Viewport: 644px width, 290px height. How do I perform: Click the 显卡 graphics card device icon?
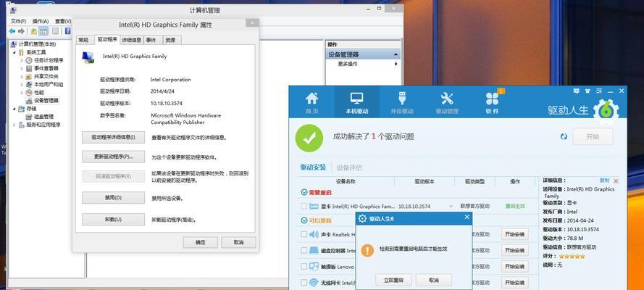[314, 206]
